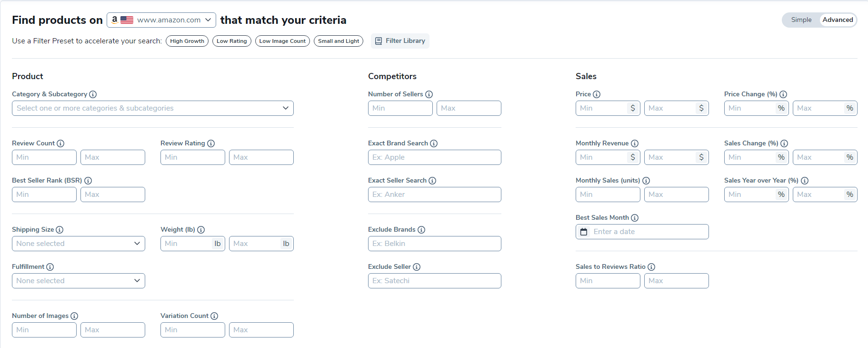Click the info icon next to Review Count
Viewport: 868px width, 348px height.
click(x=60, y=143)
